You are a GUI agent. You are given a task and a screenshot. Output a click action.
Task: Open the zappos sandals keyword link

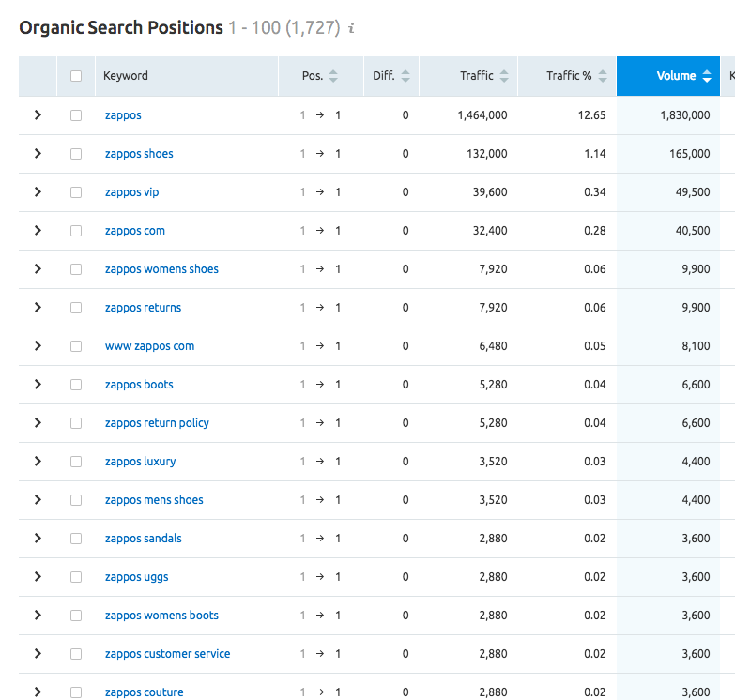(x=143, y=539)
